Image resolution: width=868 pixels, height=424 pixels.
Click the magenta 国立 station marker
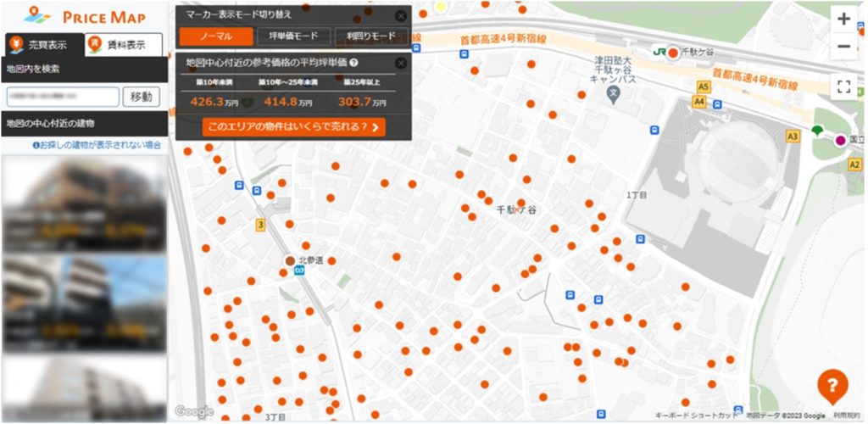pyautogui.click(x=841, y=141)
